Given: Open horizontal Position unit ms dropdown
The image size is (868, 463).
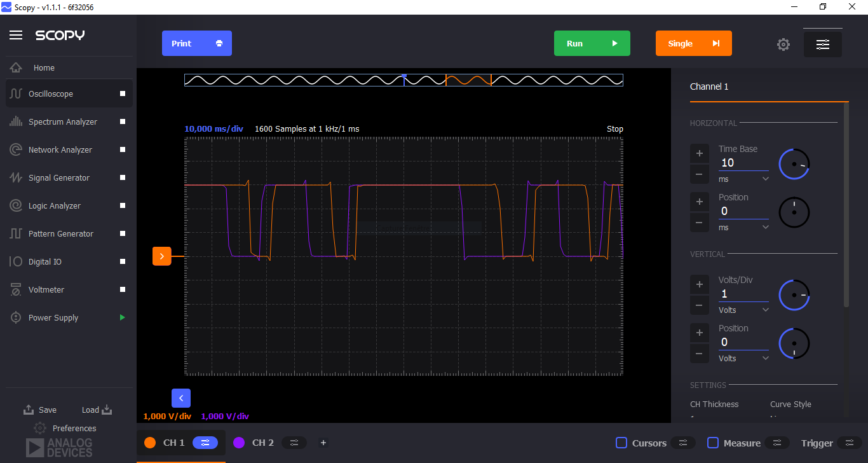Looking at the screenshot, I should click(x=743, y=228).
